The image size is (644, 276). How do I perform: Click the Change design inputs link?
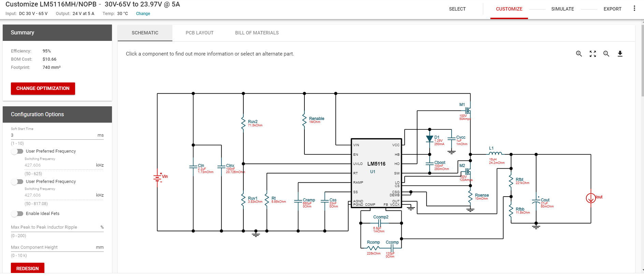pyautogui.click(x=143, y=14)
